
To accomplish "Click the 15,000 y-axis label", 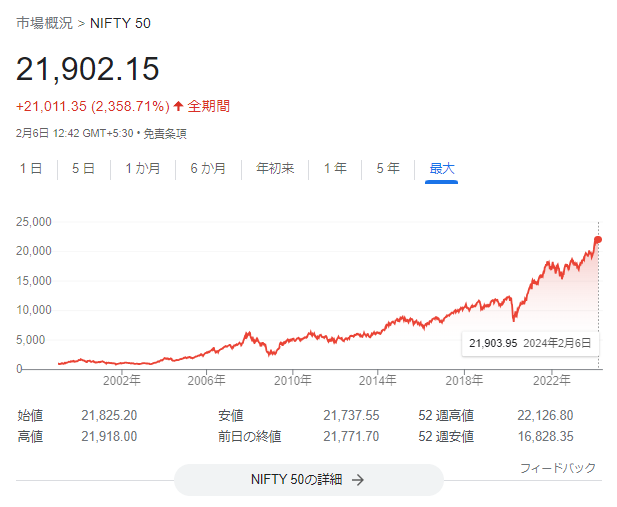I will pos(34,281).
